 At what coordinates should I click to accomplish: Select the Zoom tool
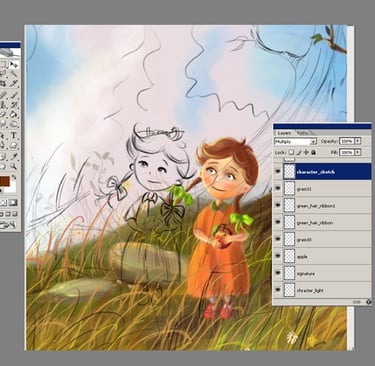coord(14,166)
